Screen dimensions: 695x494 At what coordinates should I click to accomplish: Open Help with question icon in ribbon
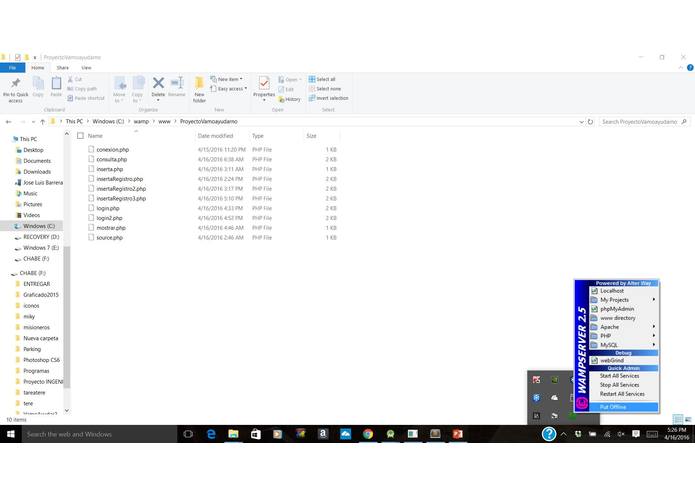pyautogui.click(x=690, y=68)
